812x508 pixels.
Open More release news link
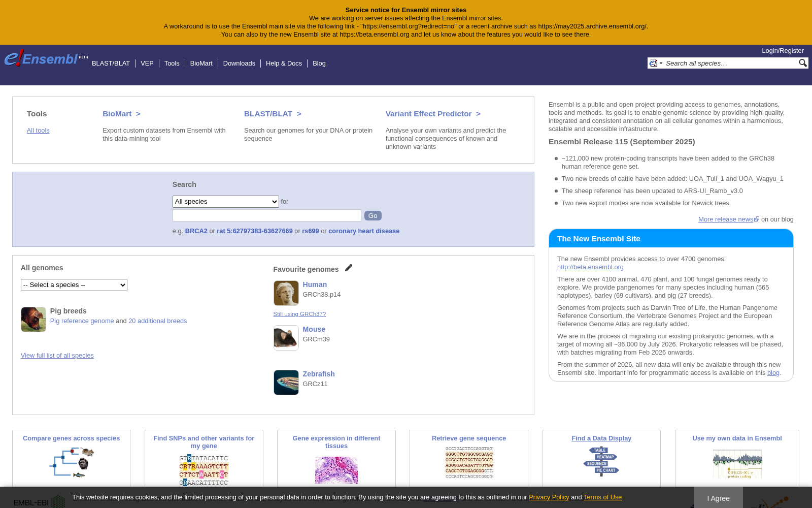tap(729, 219)
